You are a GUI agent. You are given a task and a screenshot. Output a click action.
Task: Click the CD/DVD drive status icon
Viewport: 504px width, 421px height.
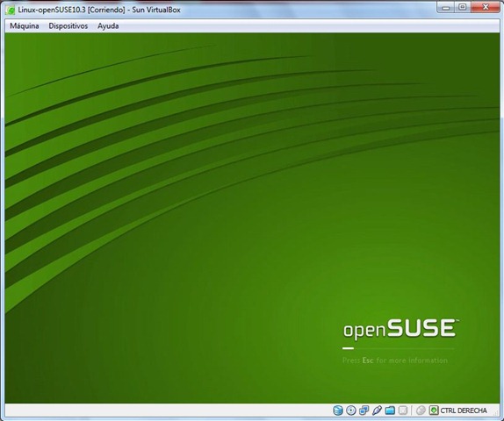[x=351, y=410]
